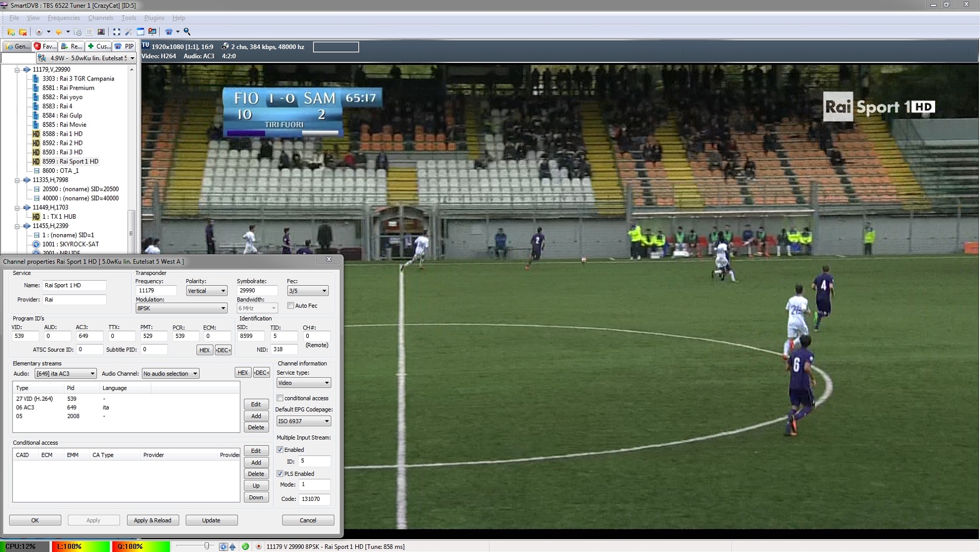Click the blue up-arrow status bar icon
Viewport: 980px width, 552px height.
(232, 546)
